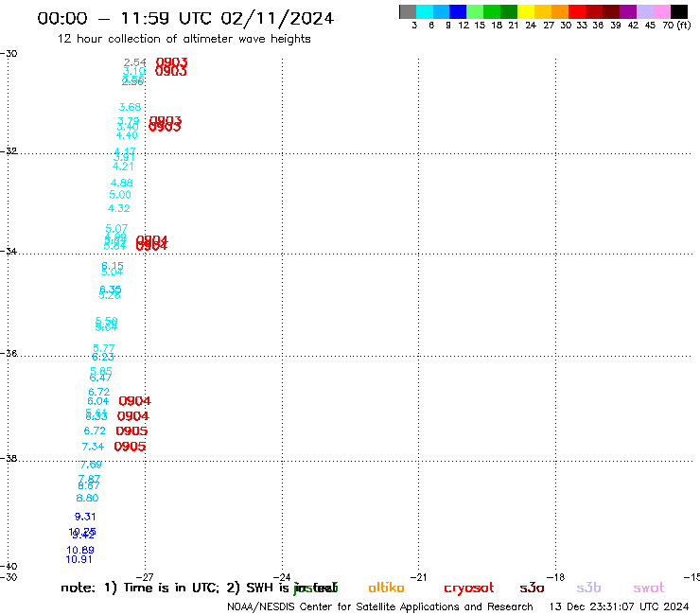Select the 'swot' satellite legend label
This screenshot has width=700, height=615.
tap(649, 589)
